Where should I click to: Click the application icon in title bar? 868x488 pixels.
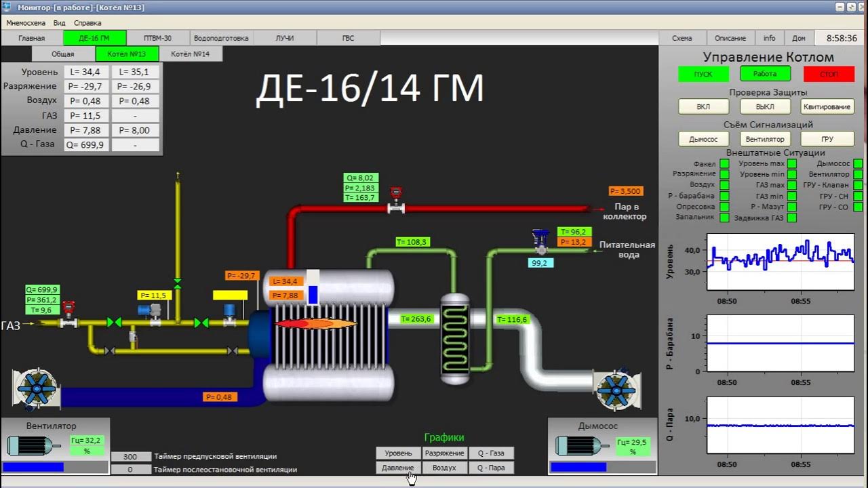pyautogui.click(x=7, y=7)
